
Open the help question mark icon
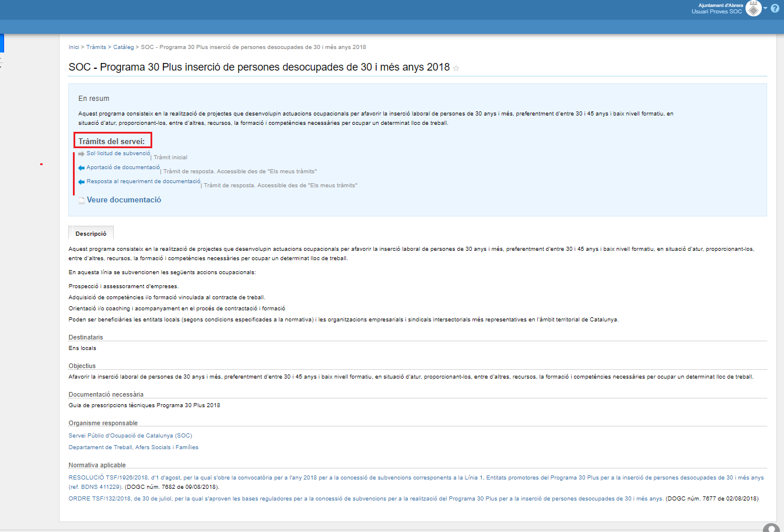775,8
